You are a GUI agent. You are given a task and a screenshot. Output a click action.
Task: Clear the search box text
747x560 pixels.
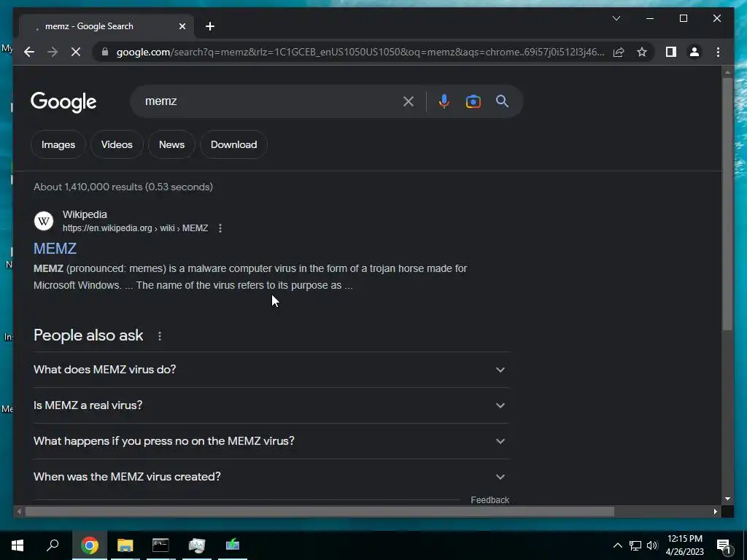point(409,101)
